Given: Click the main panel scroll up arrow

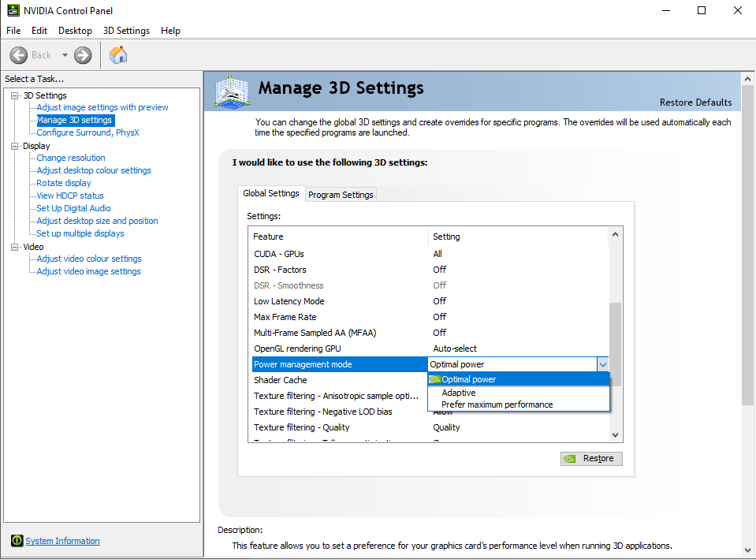Looking at the screenshot, I should [x=747, y=79].
